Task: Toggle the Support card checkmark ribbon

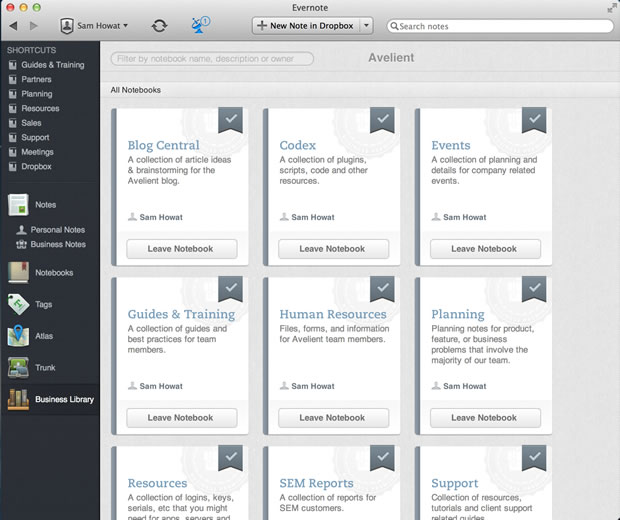Action: pyautogui.click(x=534, y=458)
